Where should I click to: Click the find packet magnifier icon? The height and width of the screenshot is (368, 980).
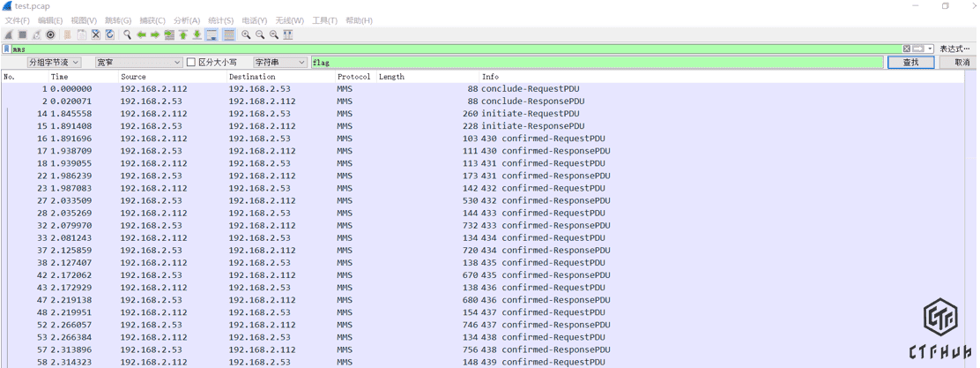pyautogui.click(x=127, y=34)
